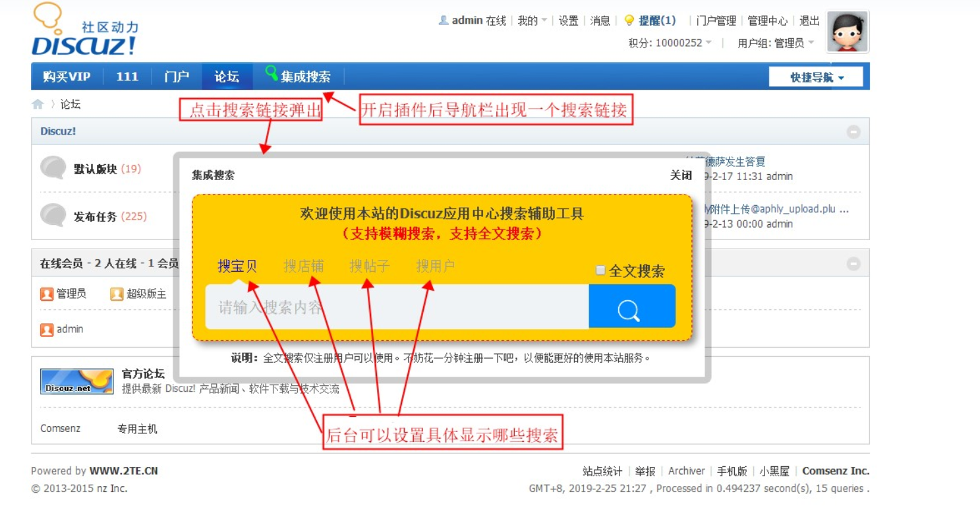The height and width of the screenshot is (527, 980).
Task: Click 论坛 in the breadcrumb
Action: coord(71,104)
